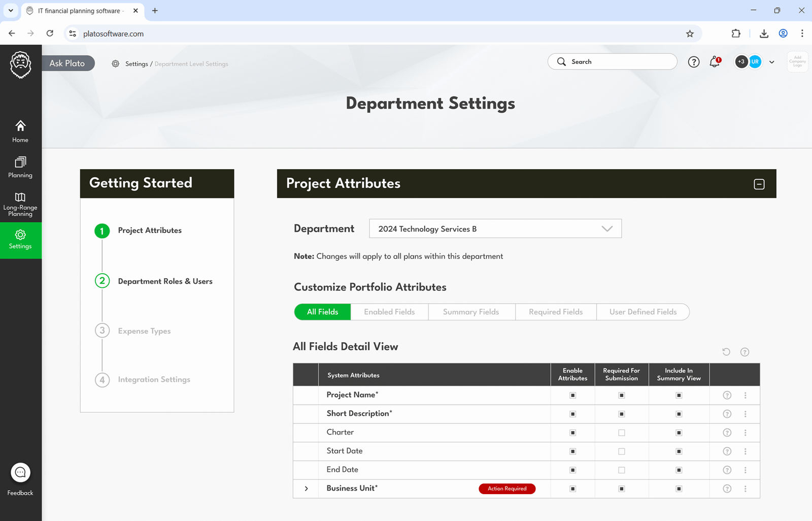Collapse the Project Attributes panel
This screenshot has height=521, width=812.
click(x=759, y=184)
